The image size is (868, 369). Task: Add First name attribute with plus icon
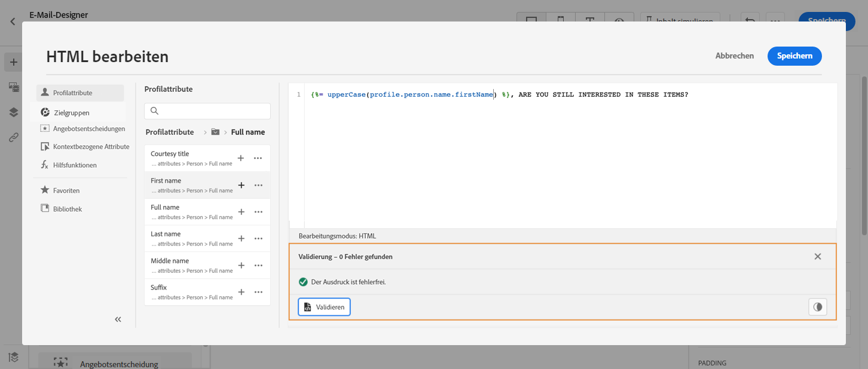coord(242,185)
